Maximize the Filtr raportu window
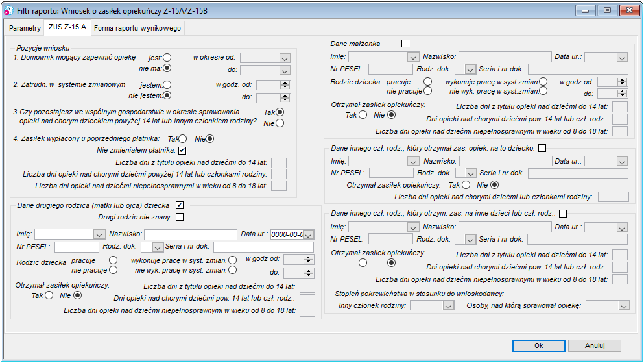This screenshot has height=363, width=644. [607, 10]
